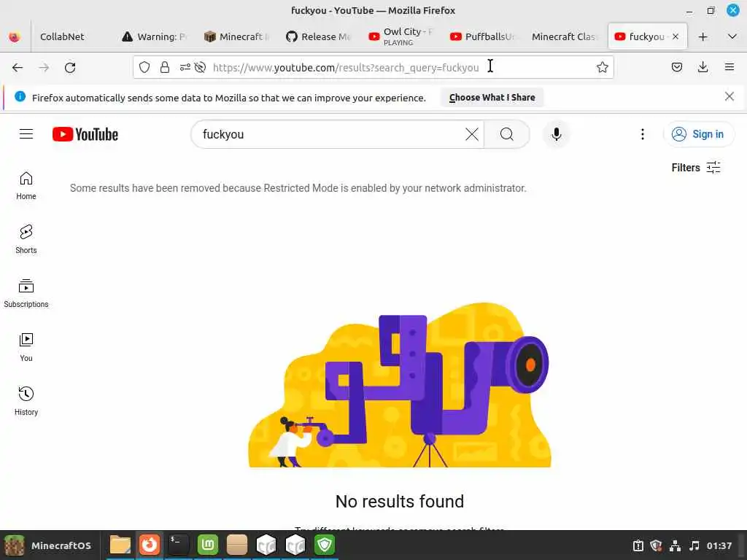Click the YouTube logo
Screen dimensions: 747x560
pos(85,134)
